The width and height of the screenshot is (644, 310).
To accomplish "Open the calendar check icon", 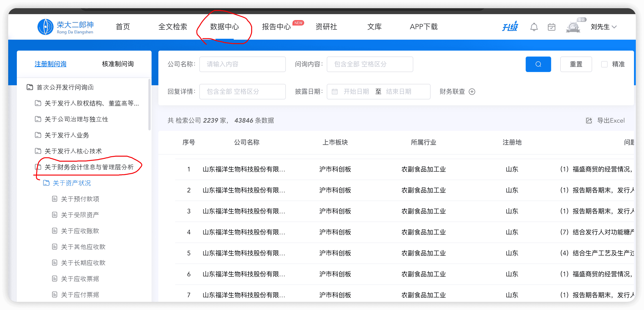I will (551, 27).
